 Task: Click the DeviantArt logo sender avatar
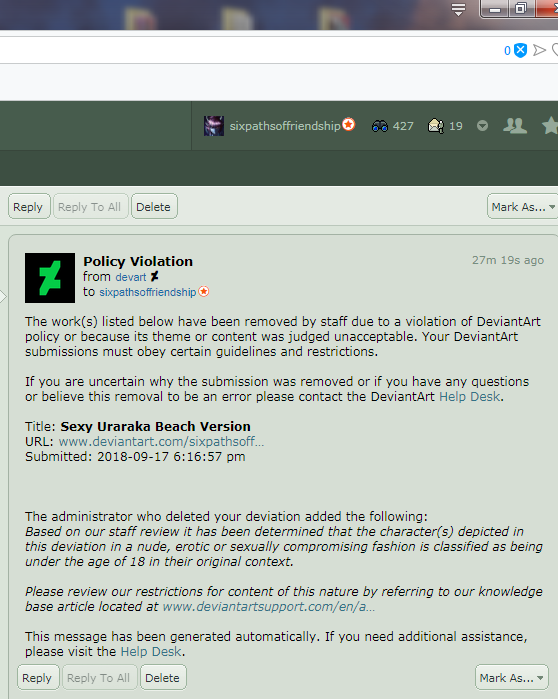point(50,278)
